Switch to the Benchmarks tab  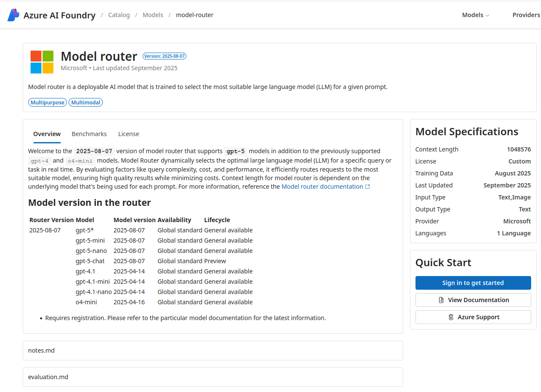pos(89,134)
